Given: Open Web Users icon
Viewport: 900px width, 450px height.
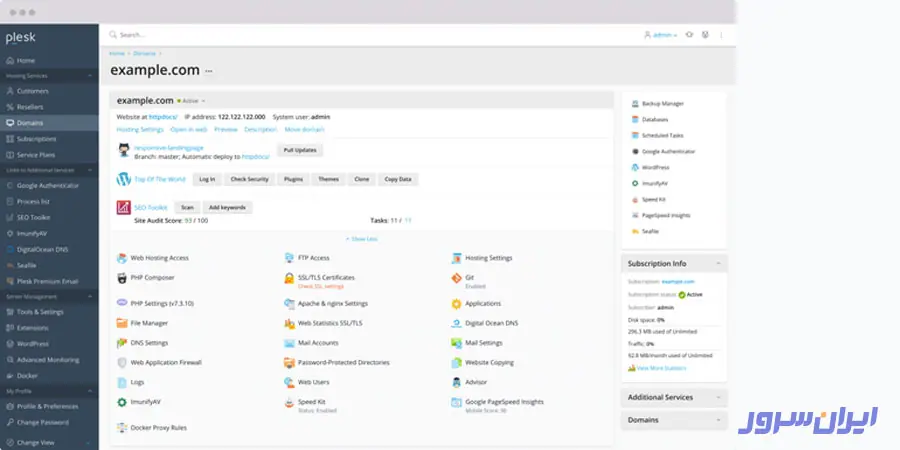Looking at the screenshot, I should click(x=289, y=382).
